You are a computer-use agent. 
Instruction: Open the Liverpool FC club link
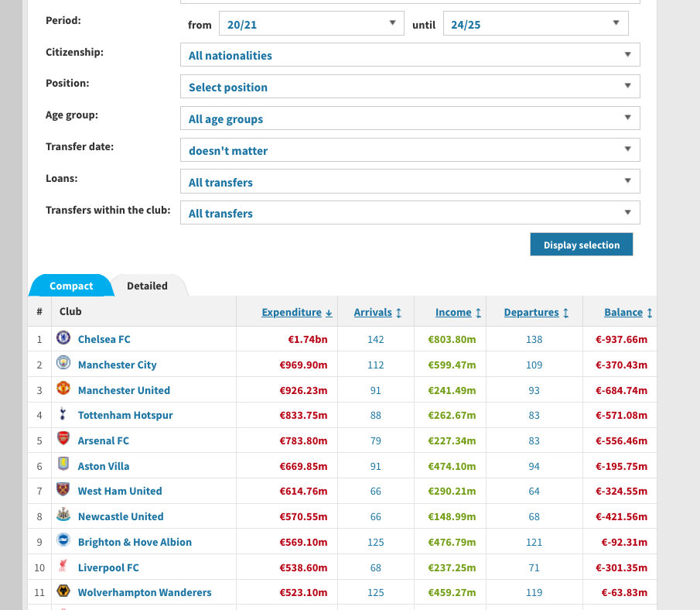(108, 567)
